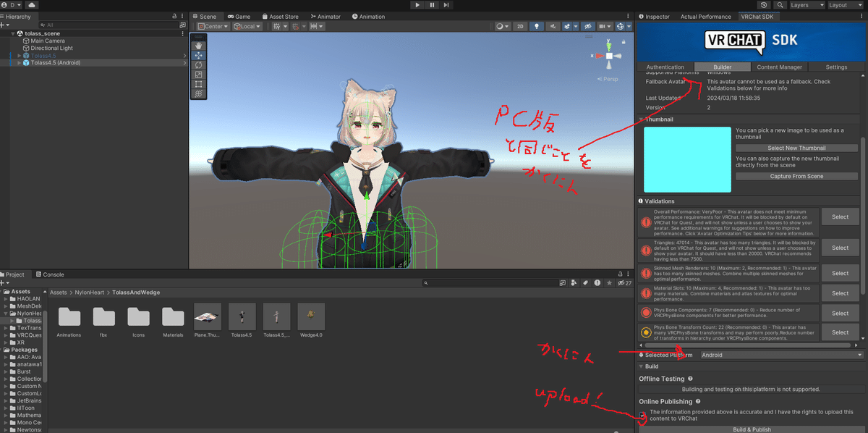The width and height of the screenshot is (868, 433).
Task: Select the Hand (view) tool in Scene
Action: coord(199,46)
